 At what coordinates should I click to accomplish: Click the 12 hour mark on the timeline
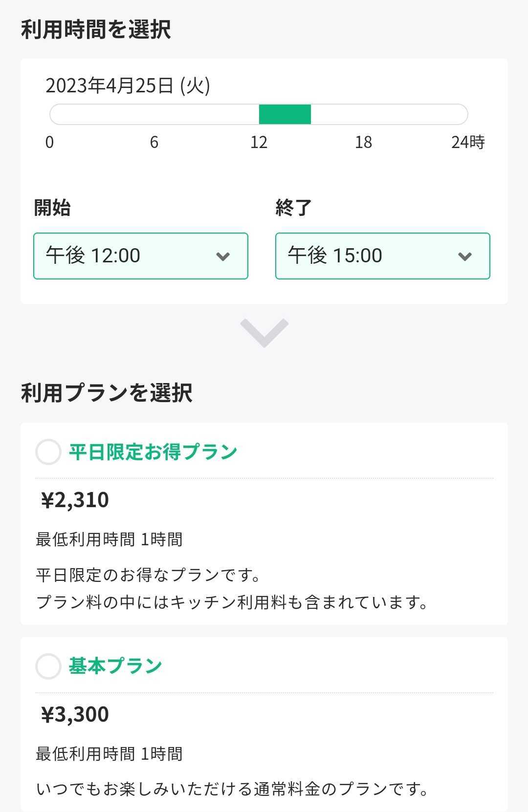259,142
